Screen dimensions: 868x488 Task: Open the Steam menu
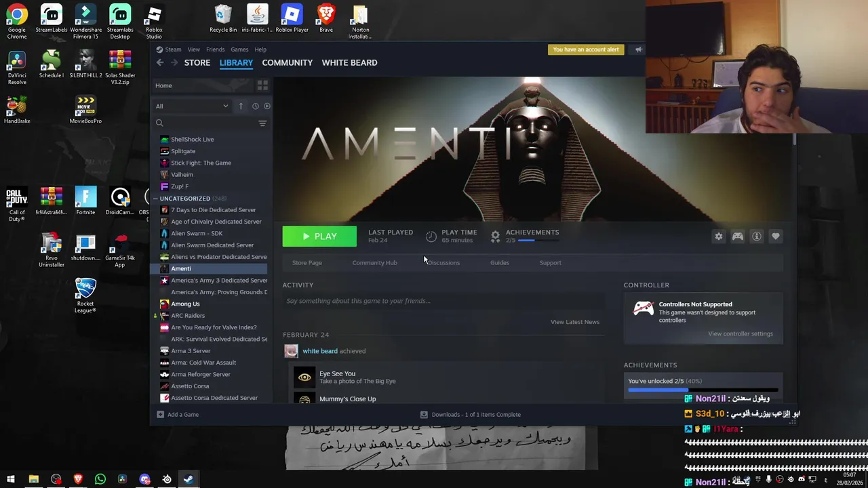[173, 49]
